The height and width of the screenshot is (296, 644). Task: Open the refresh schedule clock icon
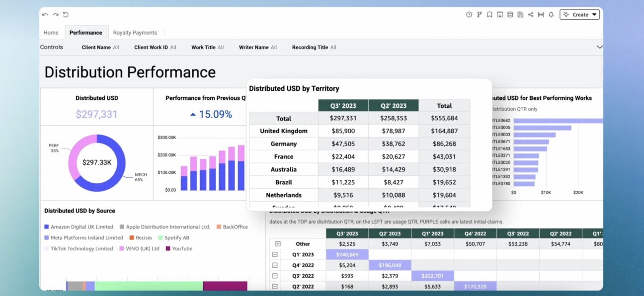pos(469,14)
